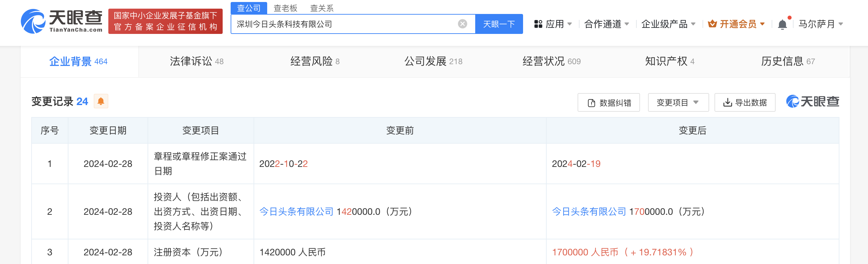
Task: Expand the 企业级产品 menu
Action: (x=668, y=24)
